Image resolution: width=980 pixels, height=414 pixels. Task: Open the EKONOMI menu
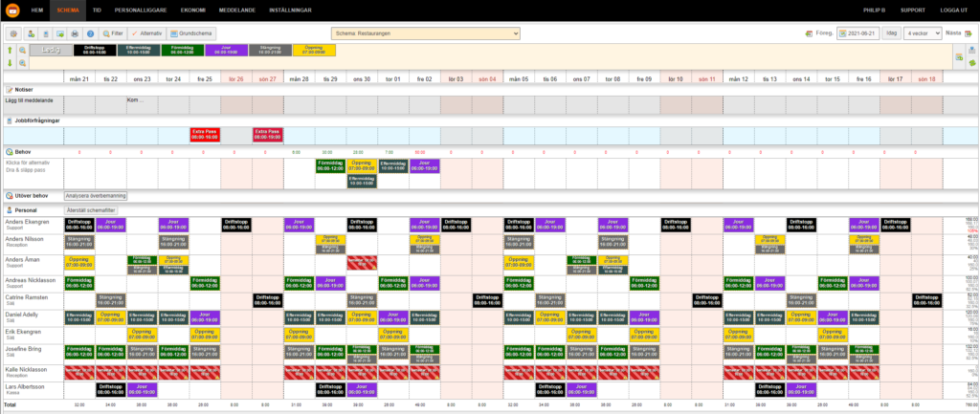point(192,11)
